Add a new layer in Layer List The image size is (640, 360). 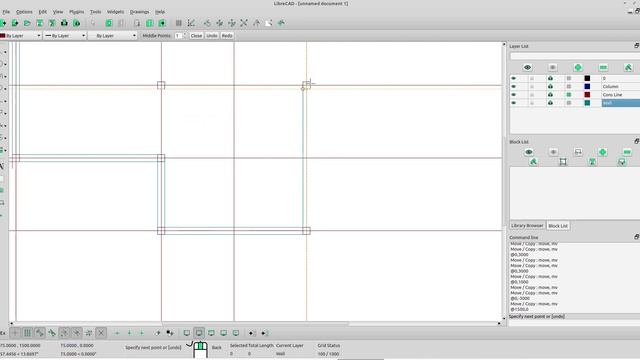578,67
